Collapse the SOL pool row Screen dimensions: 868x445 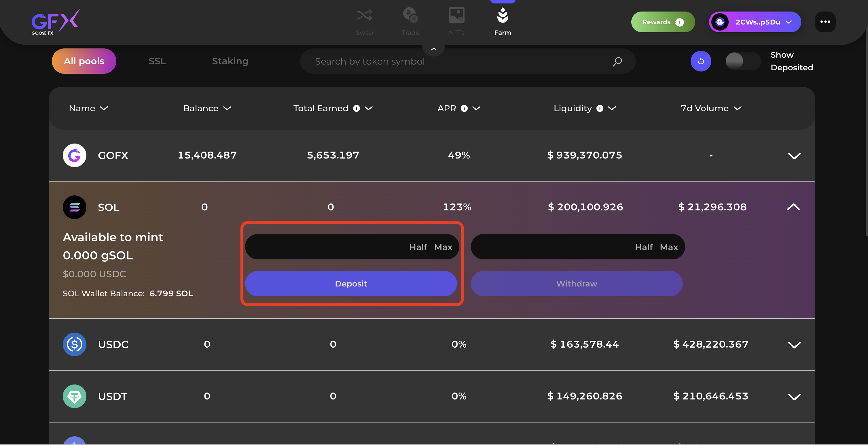coord(793,207)
